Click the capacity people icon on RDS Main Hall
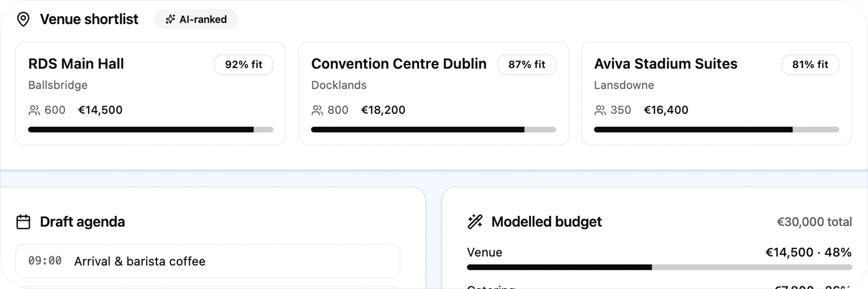The height and width of the screenshot is (289, 868). 34,110
